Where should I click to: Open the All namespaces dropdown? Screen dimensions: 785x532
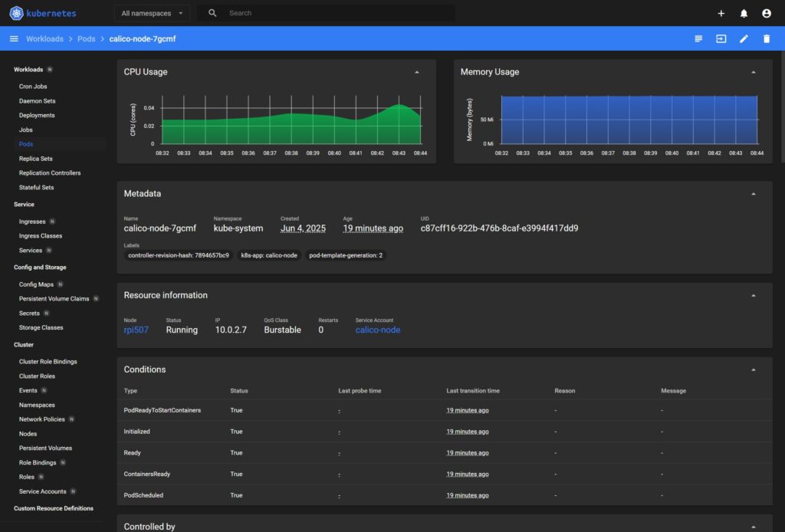[153, 13]
